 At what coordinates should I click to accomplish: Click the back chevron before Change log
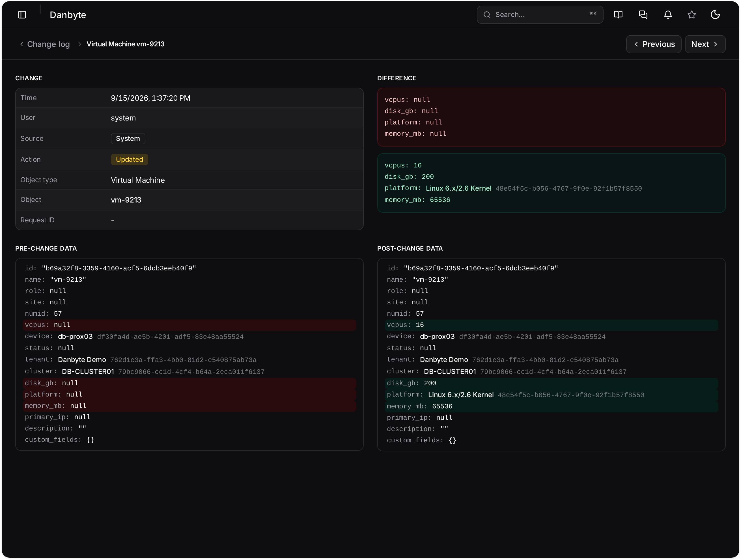tap(21, 44)
